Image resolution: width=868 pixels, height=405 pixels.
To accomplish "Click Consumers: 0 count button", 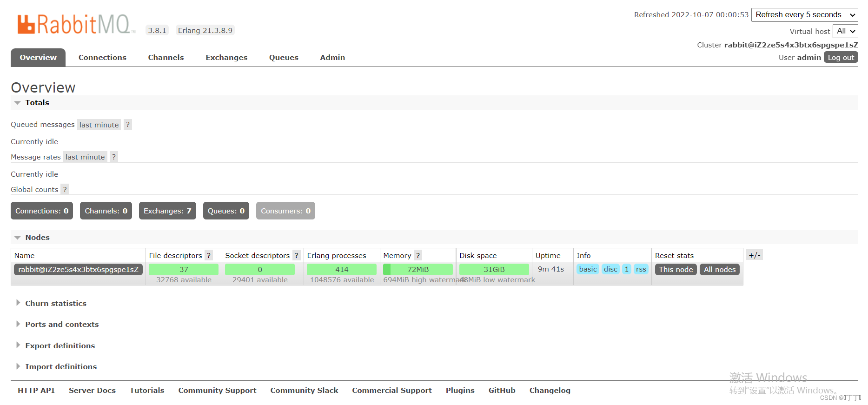I will pos(285,211).
